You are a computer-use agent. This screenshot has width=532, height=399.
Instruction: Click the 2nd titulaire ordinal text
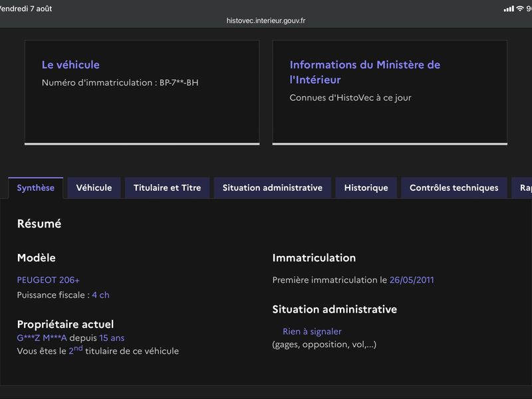pyautogui.click(x=76, y=350)
